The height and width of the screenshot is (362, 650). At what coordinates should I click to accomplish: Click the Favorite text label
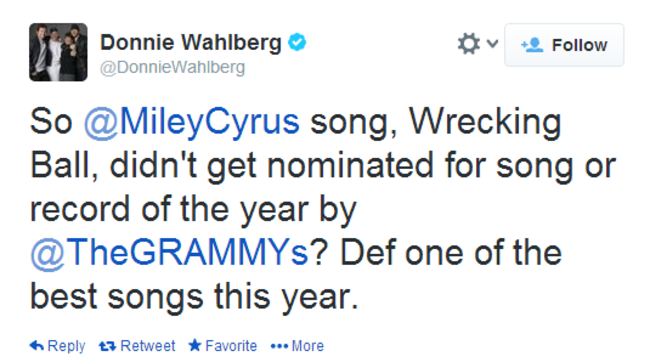(x=231, y=345)
